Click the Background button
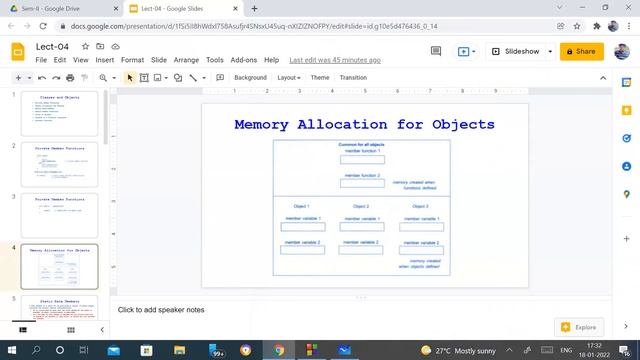 click(x=250, y=78)
